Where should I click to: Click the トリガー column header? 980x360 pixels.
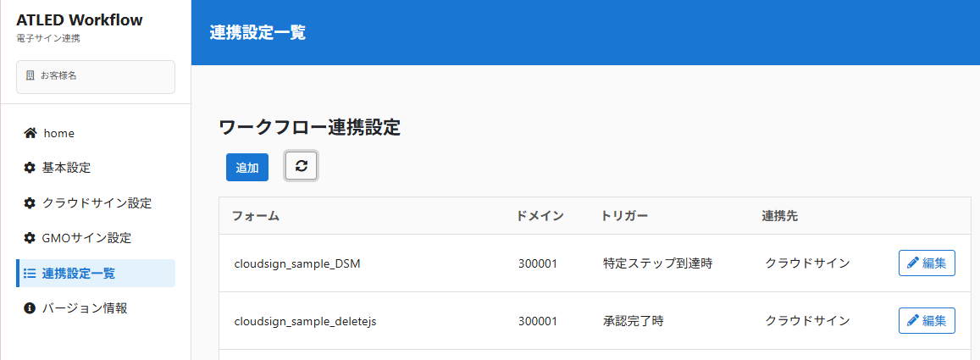tap(624, 216)
